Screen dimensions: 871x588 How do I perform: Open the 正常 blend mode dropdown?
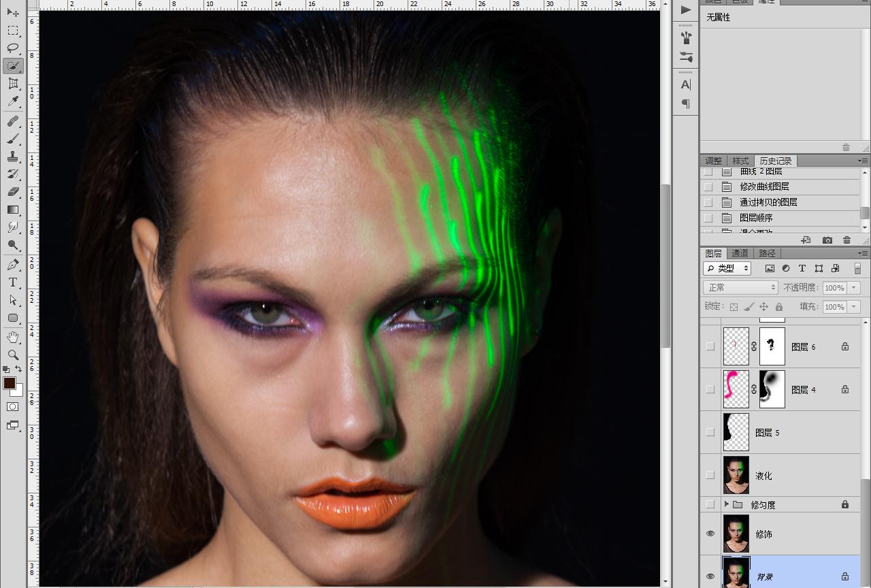pos(740,288)
